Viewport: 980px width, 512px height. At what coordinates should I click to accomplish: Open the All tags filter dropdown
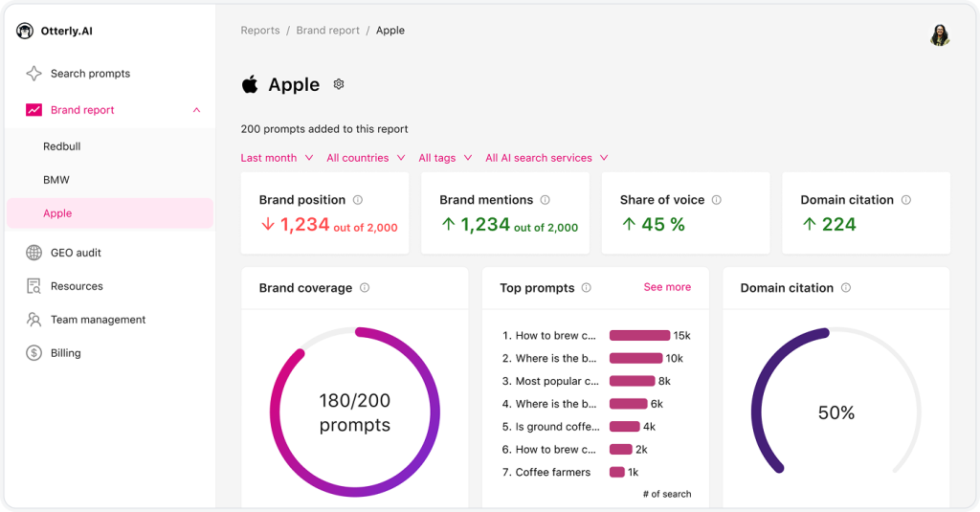[x=445, y=158]
